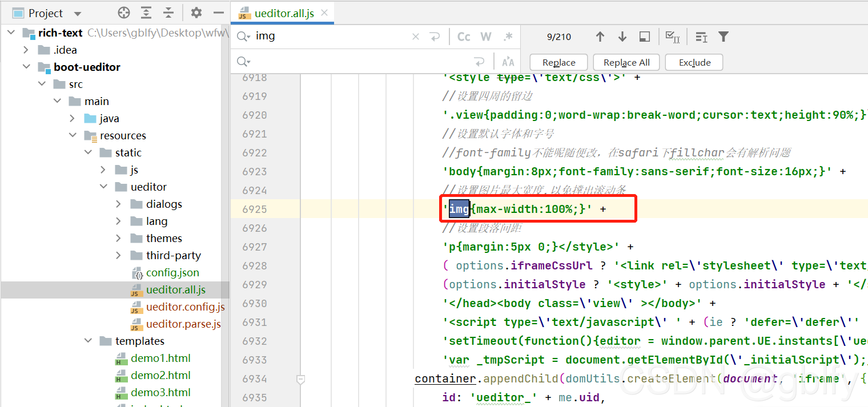868x407 pixels.
Task: Collapse the main folder
Action: click(x=57, y=101)
